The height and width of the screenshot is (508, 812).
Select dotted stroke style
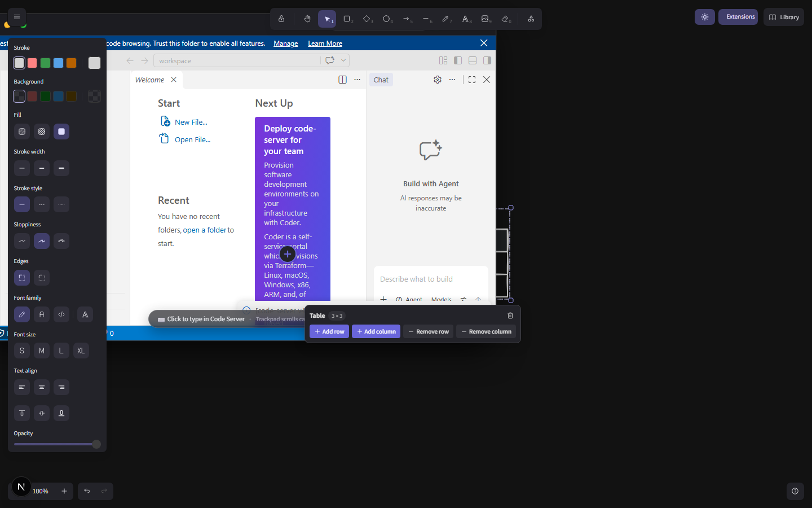[61, 204]
